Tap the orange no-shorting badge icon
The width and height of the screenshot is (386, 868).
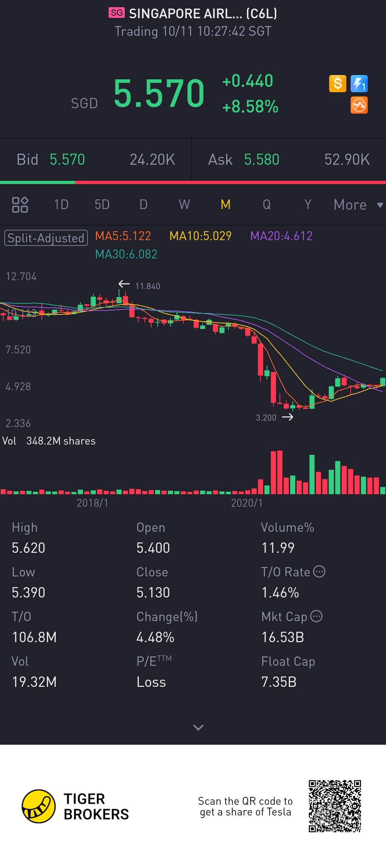[359, 105]
